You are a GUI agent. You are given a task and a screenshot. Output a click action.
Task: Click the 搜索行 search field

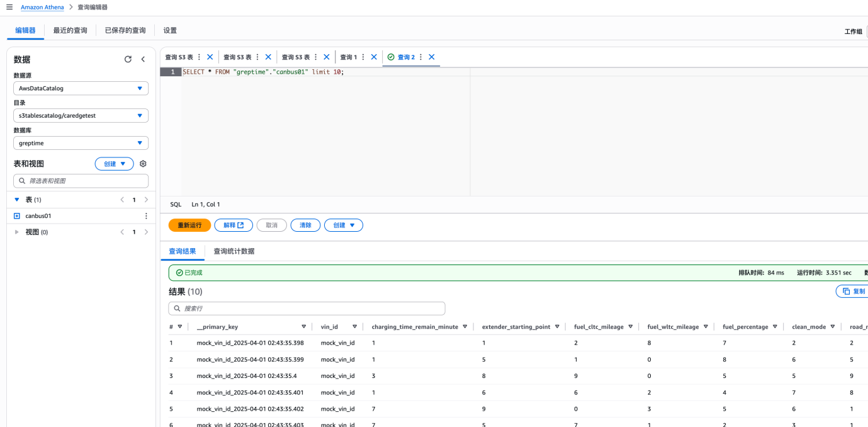click(307, 309)
